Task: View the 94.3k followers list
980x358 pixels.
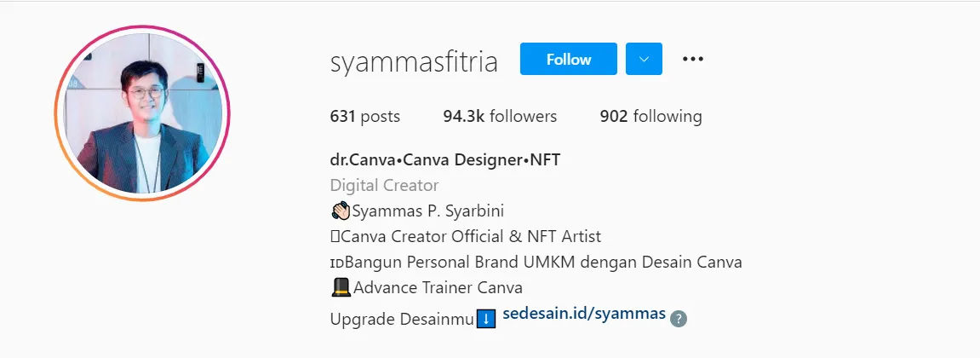Action: pyautogui.click(x=500, y=117)
